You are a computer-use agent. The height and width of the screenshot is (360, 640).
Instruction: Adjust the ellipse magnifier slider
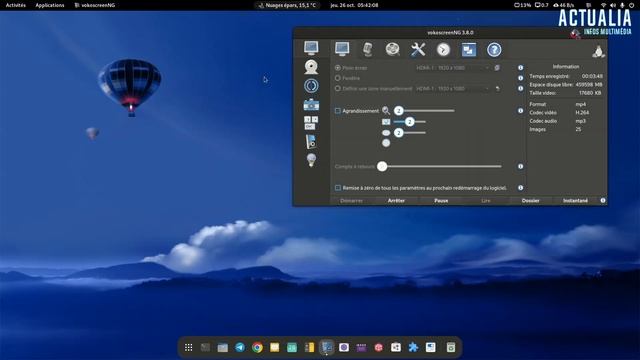[x=410, y=133]
